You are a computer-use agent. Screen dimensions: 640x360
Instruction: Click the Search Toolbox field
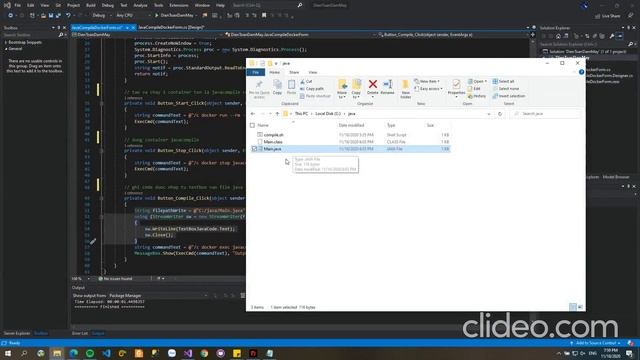click(x=32, y=35)
